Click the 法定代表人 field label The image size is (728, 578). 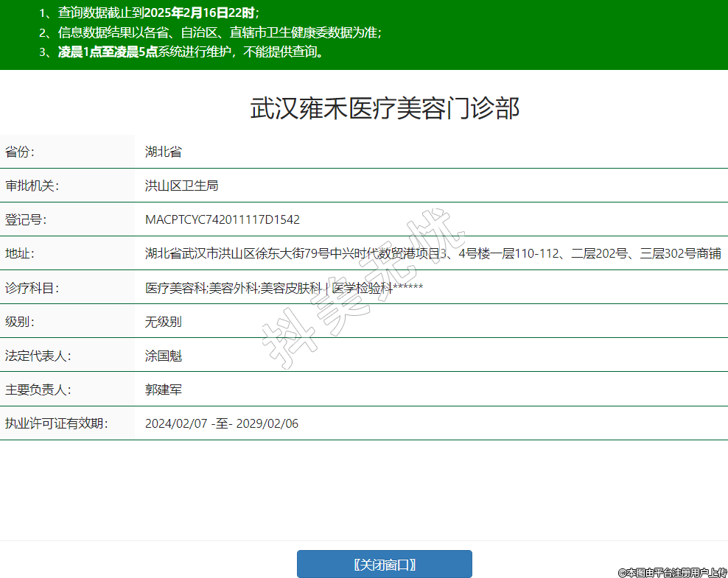[38, 356]
